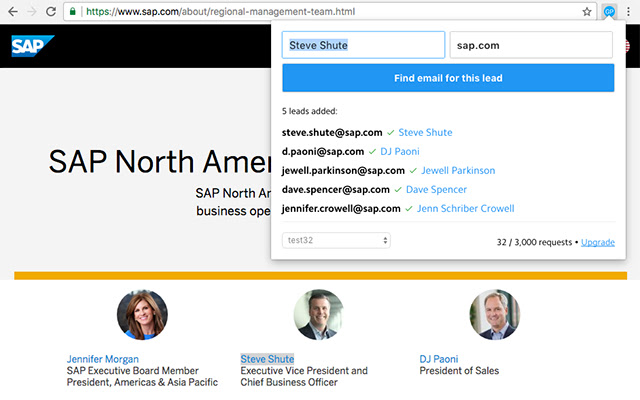Click the Find email for this lead button
The image size is (640, 400).
[x=448, y=78]
